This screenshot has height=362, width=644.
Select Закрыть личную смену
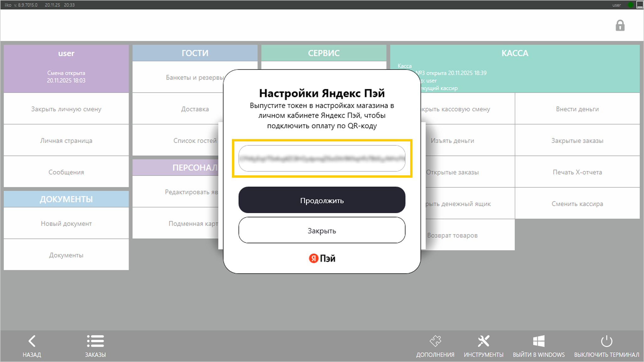click(66, 109)
